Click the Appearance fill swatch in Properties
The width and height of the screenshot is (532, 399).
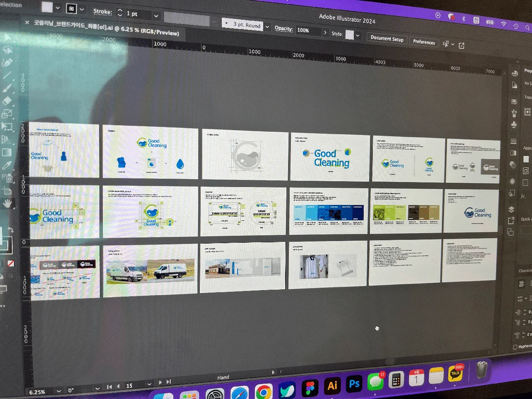click(x=526, y=159)
